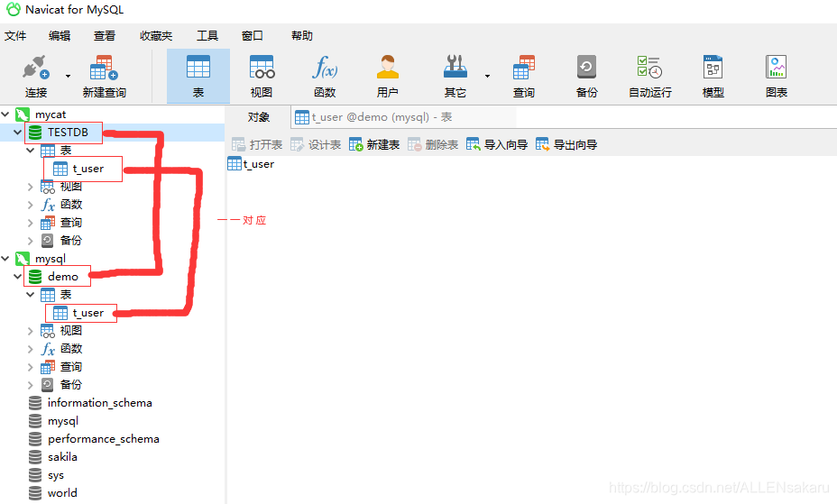The image size is (837, 504).
Task: Click the Functions fx icon under demo
Action: (48, 349)
